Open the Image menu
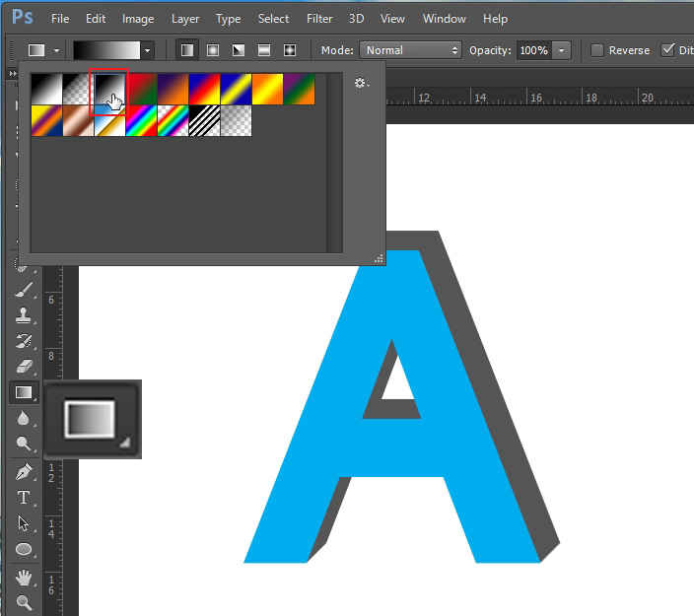Screen dimensions: 694x616 (138, 19)
